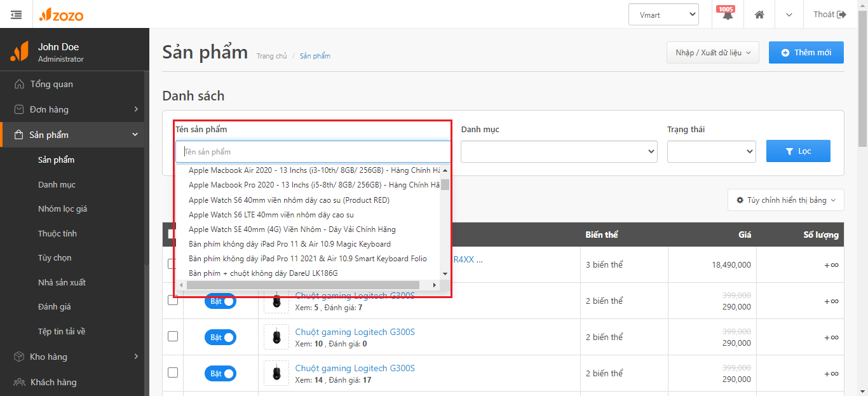
Task: Open Danh mục in the sidebar
Action: click(x=57, y=184)
